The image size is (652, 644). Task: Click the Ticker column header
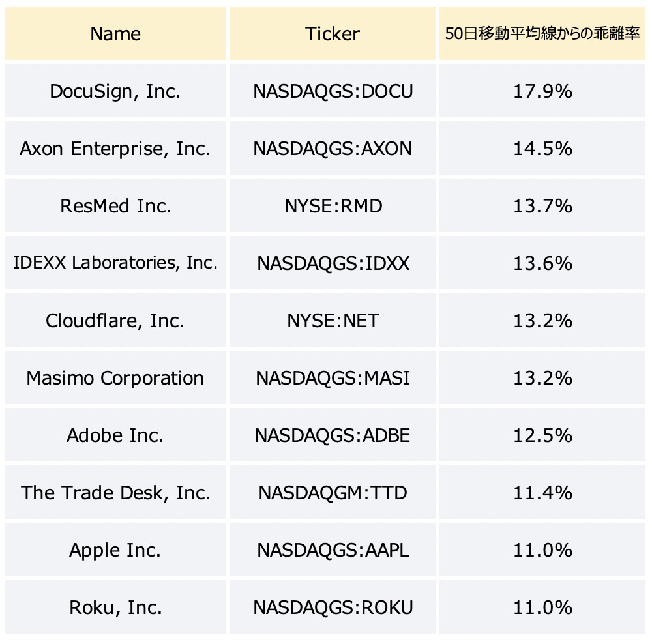(333, 33)
